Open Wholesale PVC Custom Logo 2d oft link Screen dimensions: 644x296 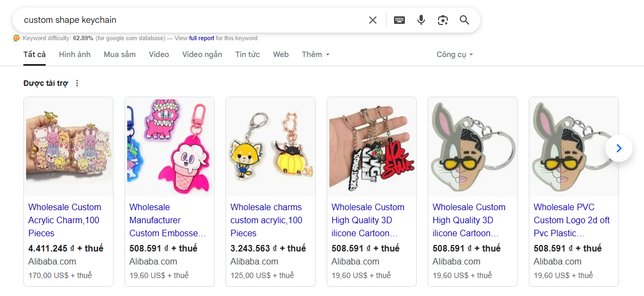[x=572, y=220]
